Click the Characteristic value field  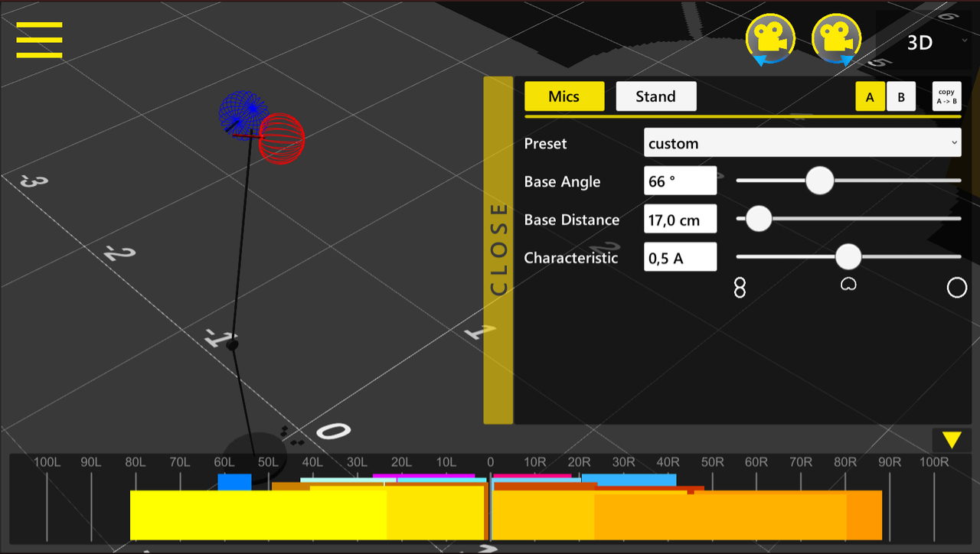(x=680, y=258)
